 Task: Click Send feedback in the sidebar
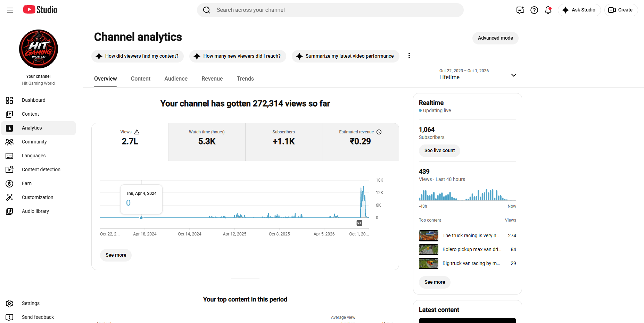tap(39, 317)
